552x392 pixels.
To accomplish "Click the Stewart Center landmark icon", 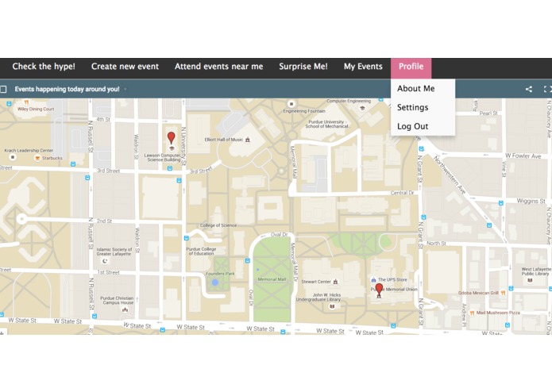I will tap(335, 281).
